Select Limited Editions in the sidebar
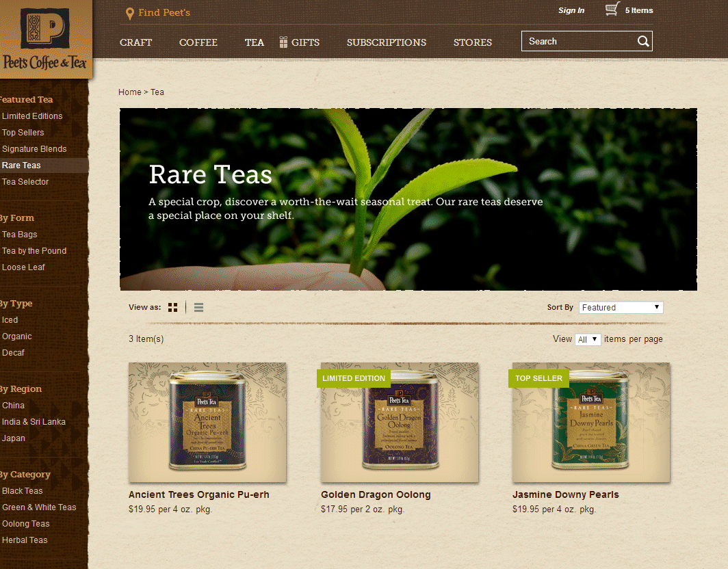This screenshot has height=569, width=728. tap(32, 116)
